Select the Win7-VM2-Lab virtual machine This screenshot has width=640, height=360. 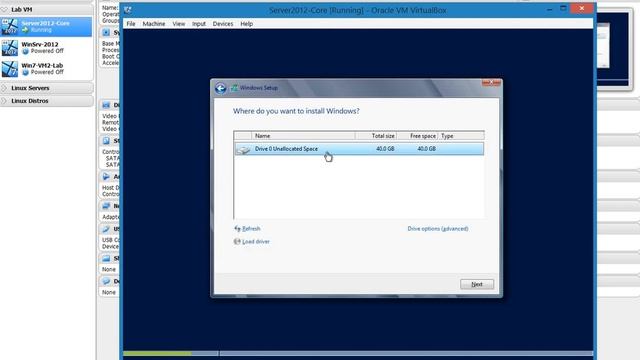[46, 69]
